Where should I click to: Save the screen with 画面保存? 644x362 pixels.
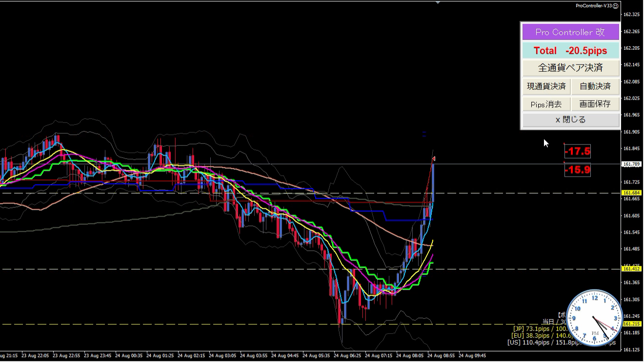pyautogui.click(x=595, y=104)
